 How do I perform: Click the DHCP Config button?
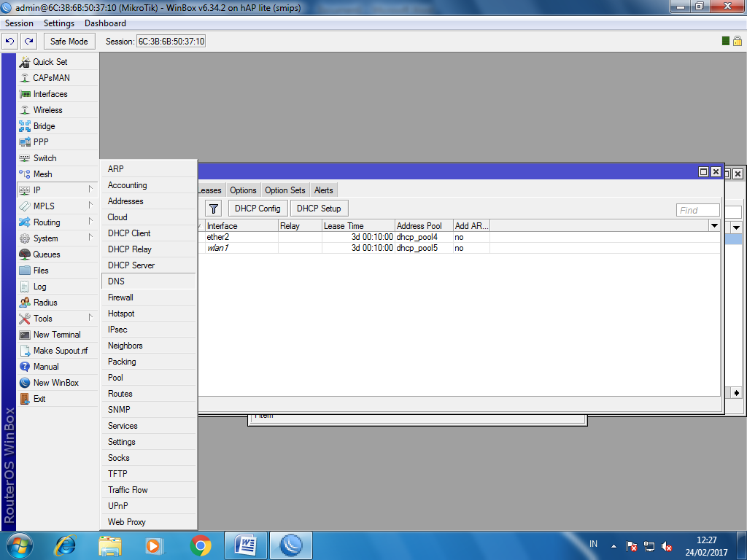[258, 209]
